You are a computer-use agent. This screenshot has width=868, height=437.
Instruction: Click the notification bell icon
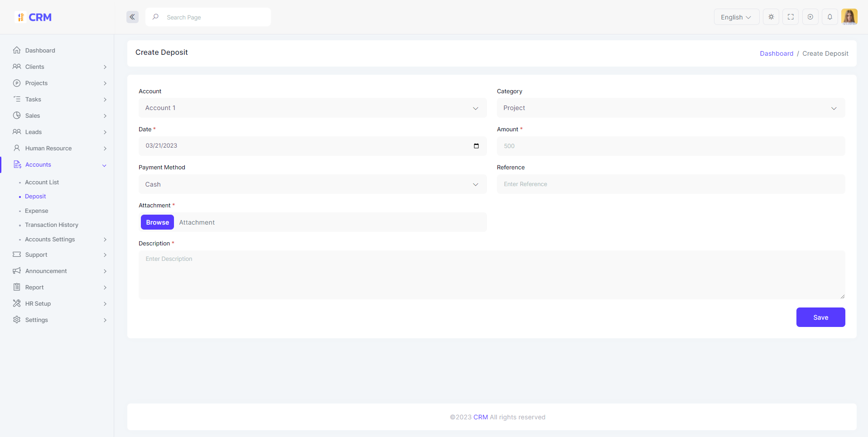tap(829, 17)
